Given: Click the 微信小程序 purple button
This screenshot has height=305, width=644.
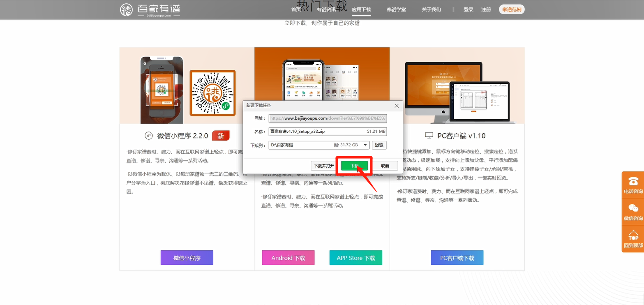Looking at the screenshot, I should tap(187, 258).
